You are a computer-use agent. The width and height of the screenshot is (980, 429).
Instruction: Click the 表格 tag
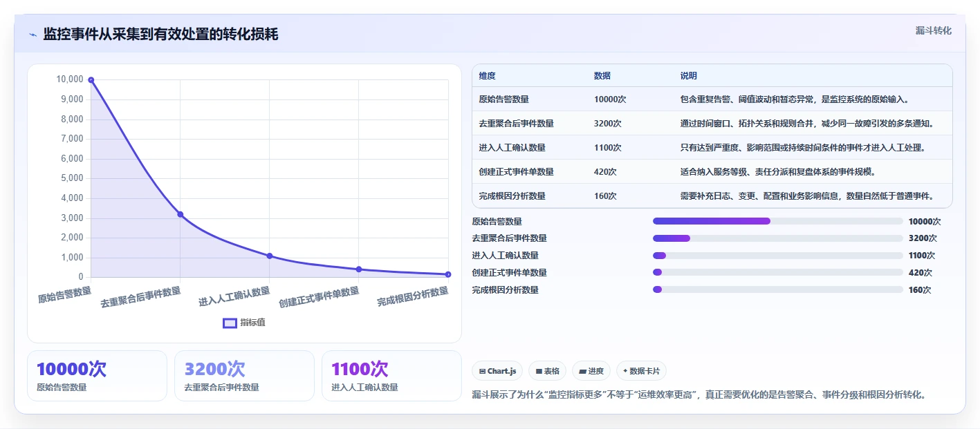point(547,371)
